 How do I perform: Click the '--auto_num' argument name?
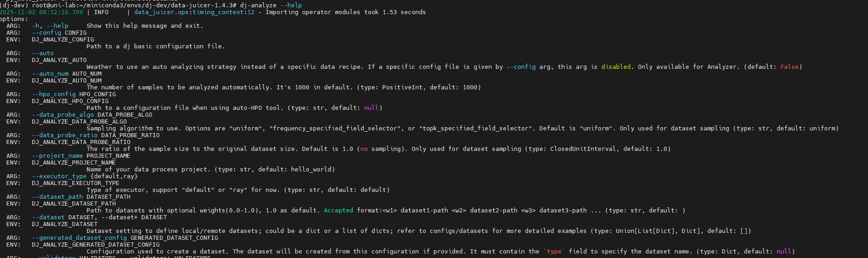(50, 73)
